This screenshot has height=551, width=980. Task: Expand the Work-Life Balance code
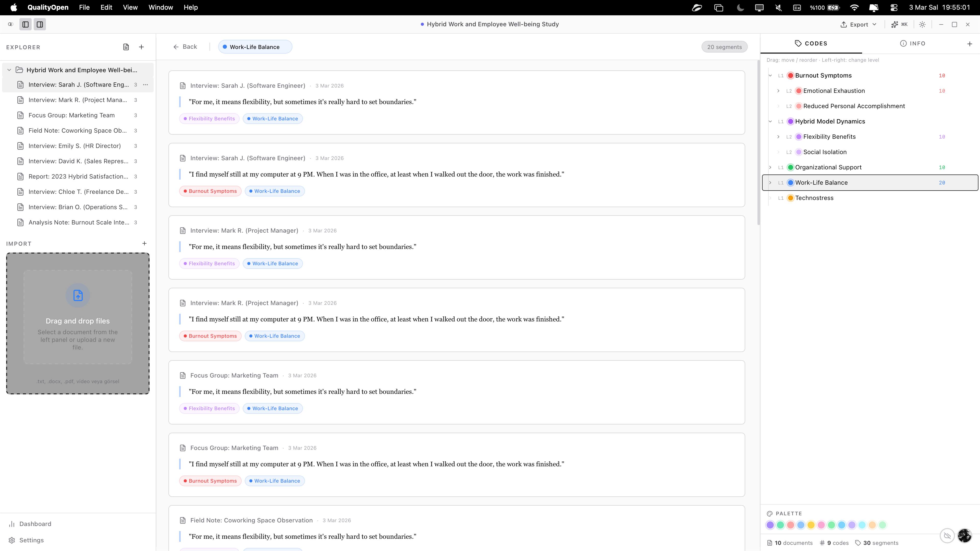click(x=770, y=183)
